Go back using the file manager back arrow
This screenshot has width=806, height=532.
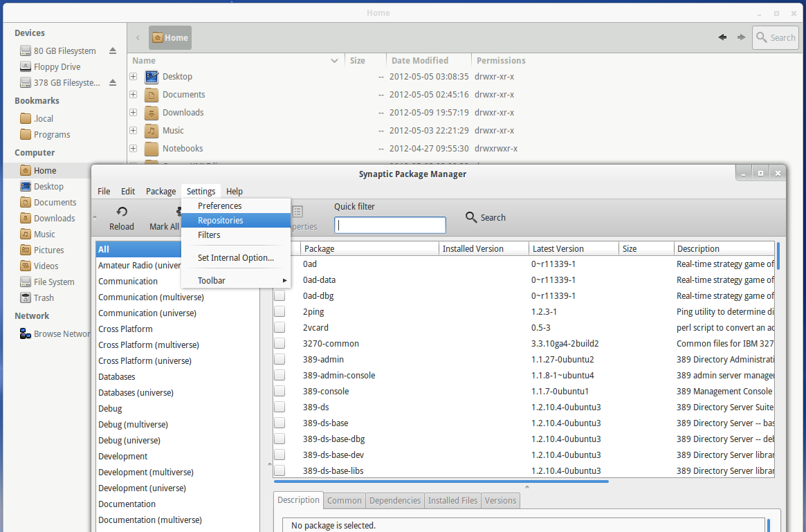(x=722, y=37)
